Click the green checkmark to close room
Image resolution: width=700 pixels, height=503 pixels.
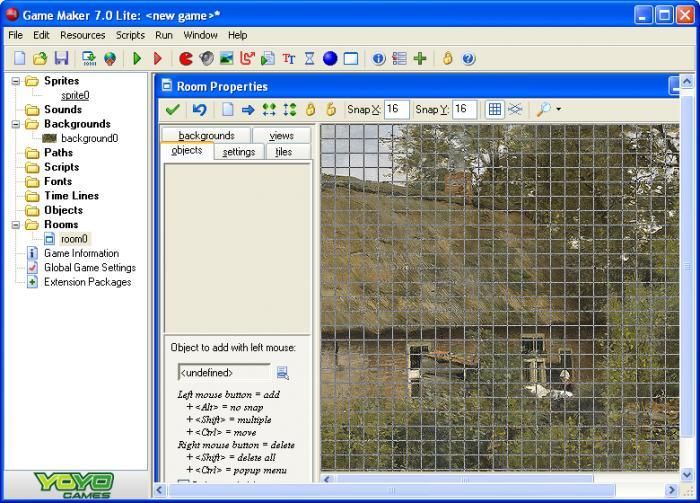173,109
